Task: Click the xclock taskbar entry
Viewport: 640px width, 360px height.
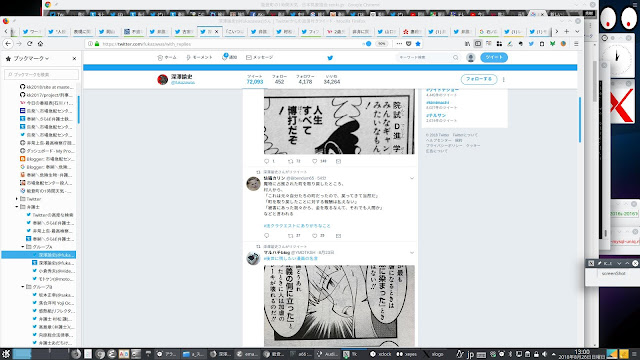Action: (381, 354)
